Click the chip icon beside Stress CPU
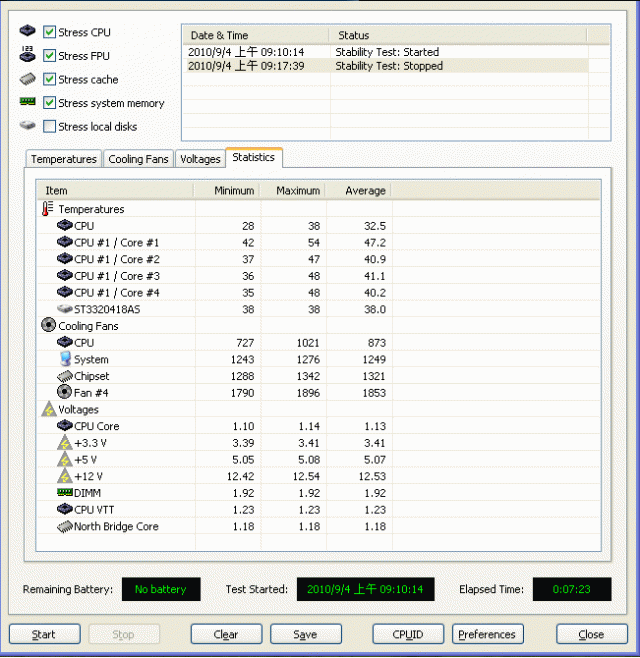Viewport: 640px width, 658px height. [x=28, y=31]
